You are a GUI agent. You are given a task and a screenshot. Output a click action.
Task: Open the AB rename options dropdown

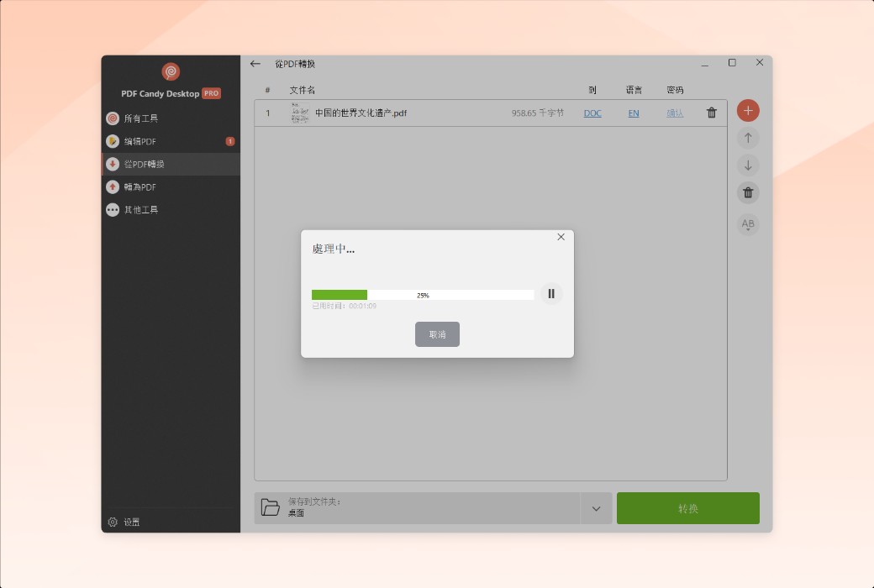point(748,223)
